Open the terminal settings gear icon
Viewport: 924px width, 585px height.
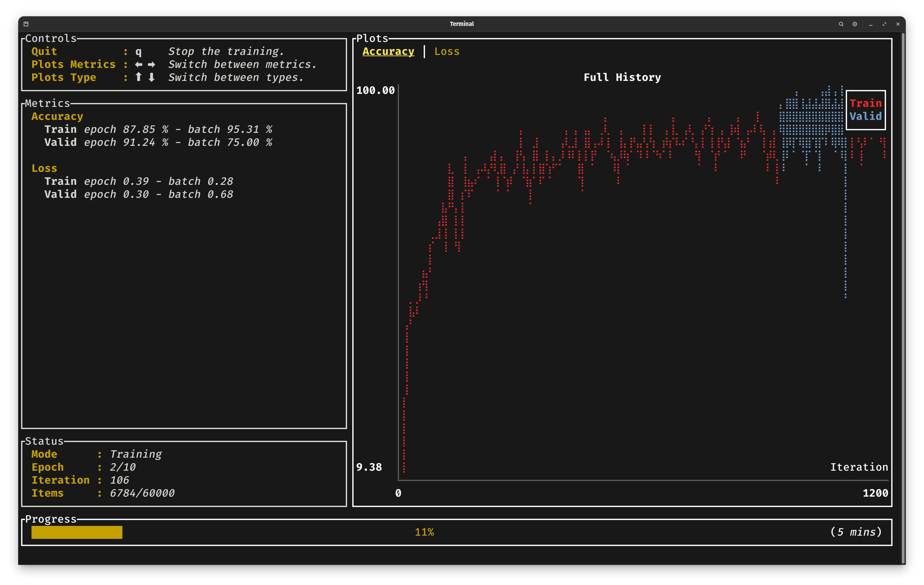click(855, 24)
